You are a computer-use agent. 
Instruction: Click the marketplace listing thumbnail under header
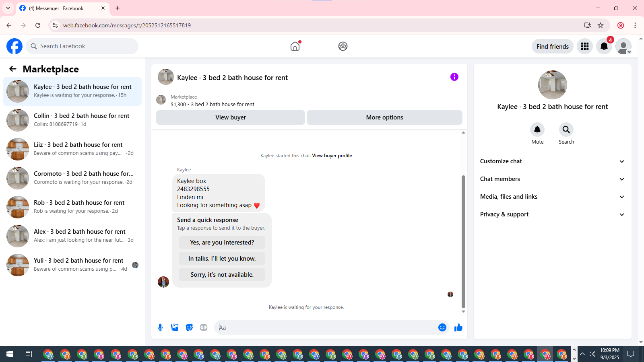tap(161, 100)
